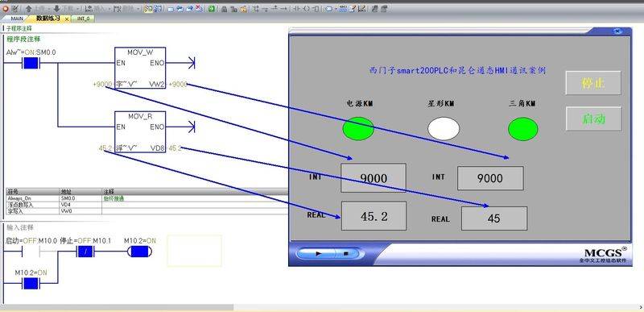Click VD4 address cell in symbol table
The height and width of the screenshot is (312, 644).
point(80,204)
